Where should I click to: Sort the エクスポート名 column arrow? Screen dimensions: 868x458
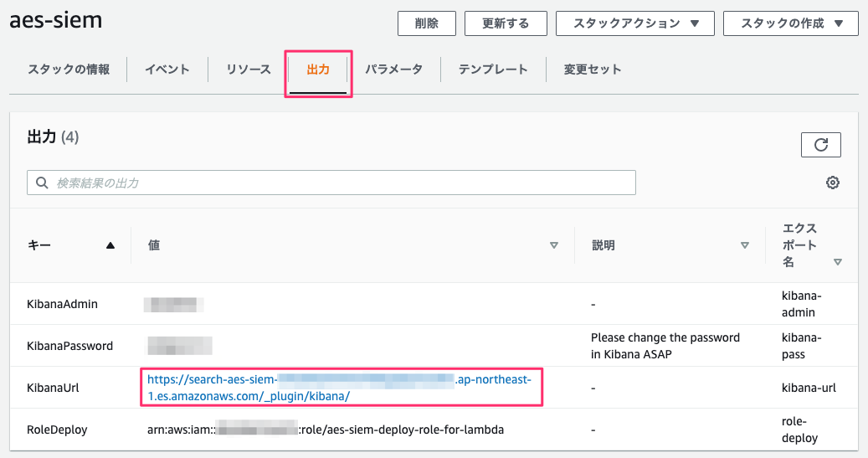tap(837, 262)
